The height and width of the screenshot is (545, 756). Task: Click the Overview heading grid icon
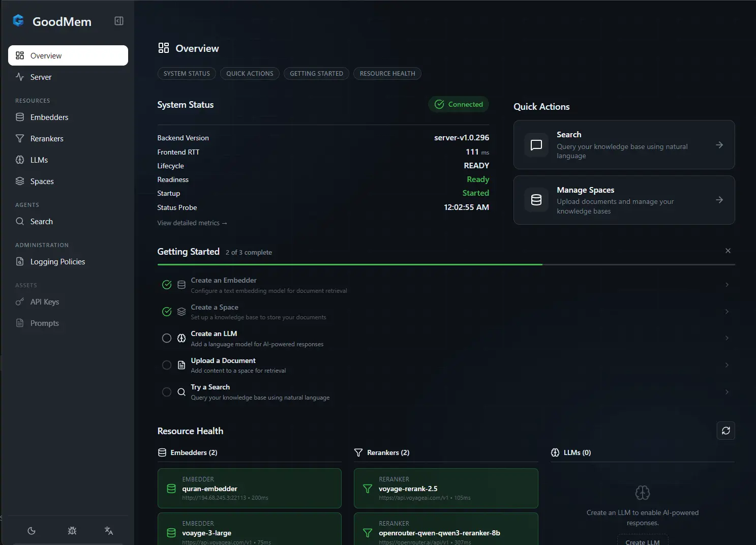click(164, 48)
